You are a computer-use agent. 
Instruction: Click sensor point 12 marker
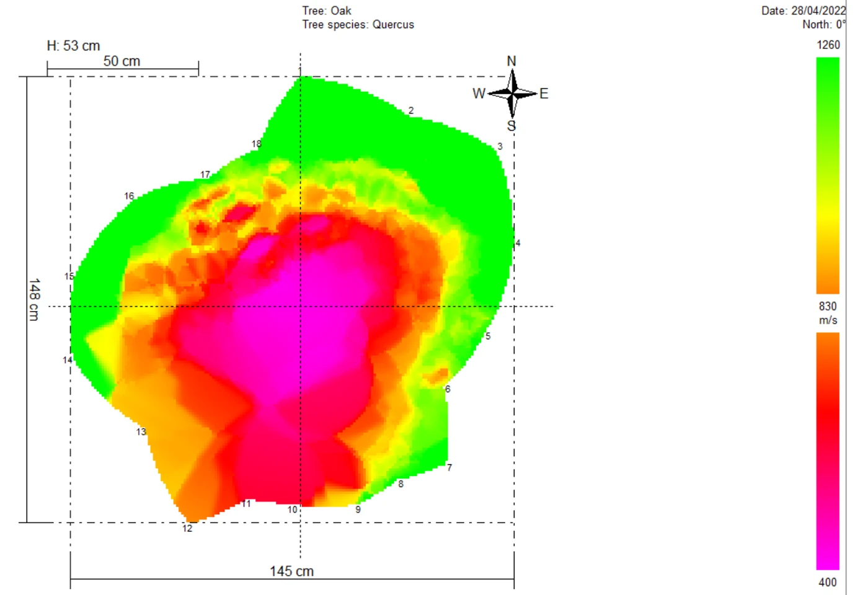click(187, 529)
